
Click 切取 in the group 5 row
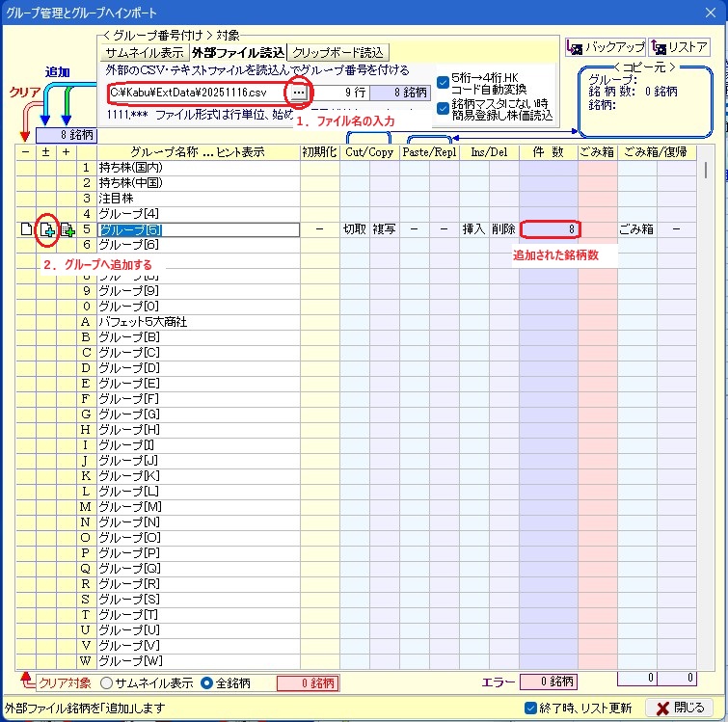pyautogui.click(x=355, y=229)
